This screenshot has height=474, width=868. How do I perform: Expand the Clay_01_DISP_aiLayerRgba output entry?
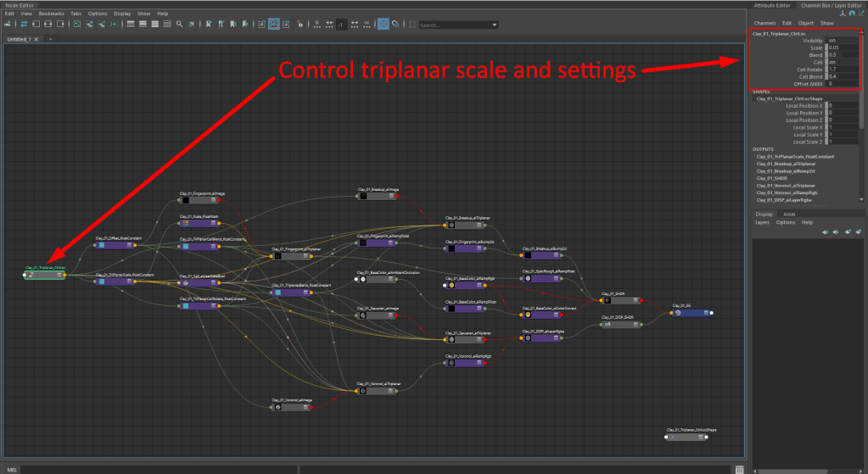[785, 199]
